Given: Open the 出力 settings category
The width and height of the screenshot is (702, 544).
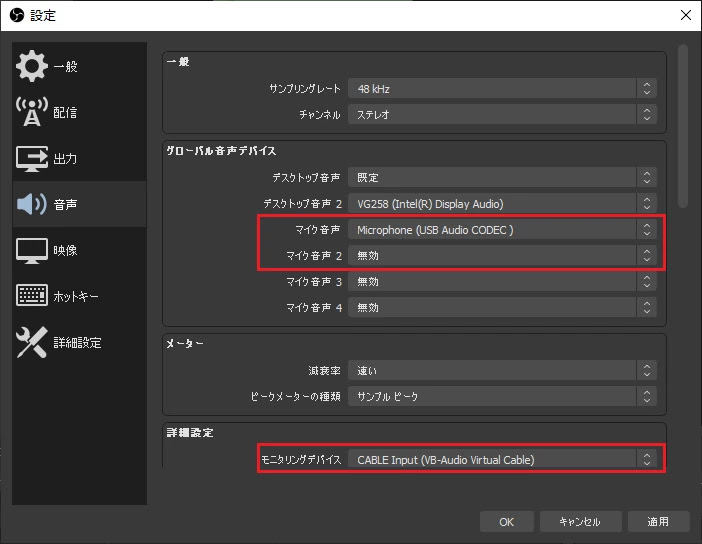Looking at the screenshot, I should pyautogui.click(x=79, y=158).
